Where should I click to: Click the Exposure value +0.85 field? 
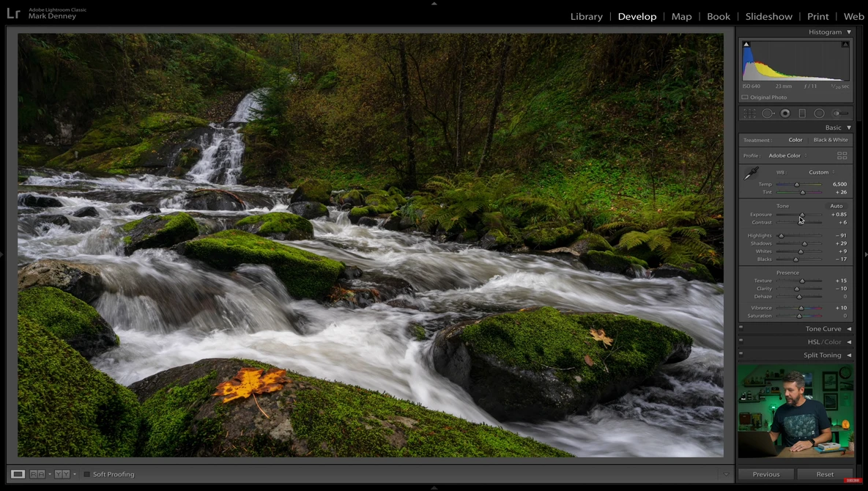click(x=839, y=214)
